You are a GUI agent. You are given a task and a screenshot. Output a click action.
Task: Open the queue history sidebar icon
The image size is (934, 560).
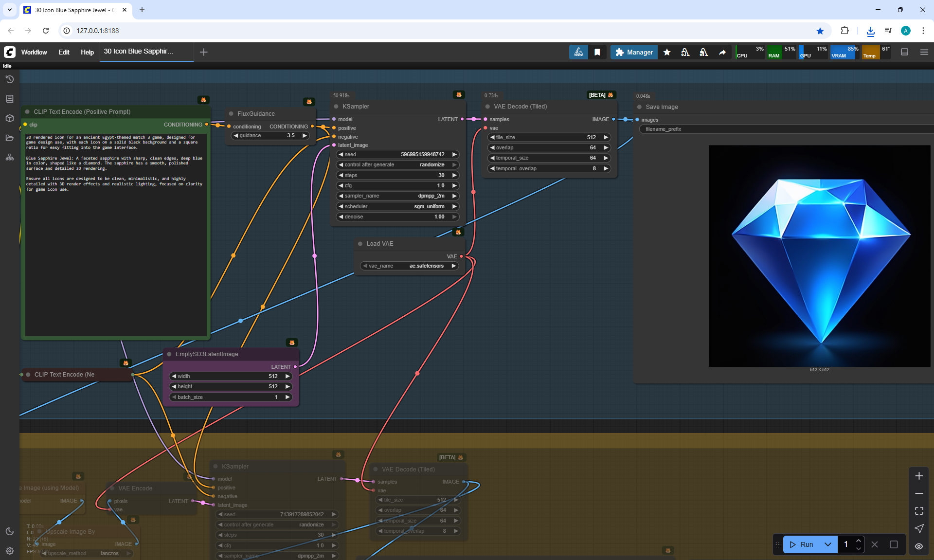click(x=10, y=79)
